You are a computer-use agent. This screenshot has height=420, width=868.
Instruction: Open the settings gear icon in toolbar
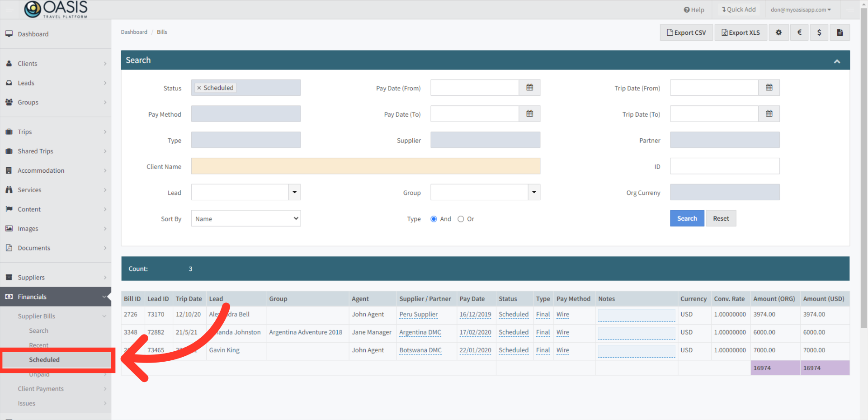point(778,32)
